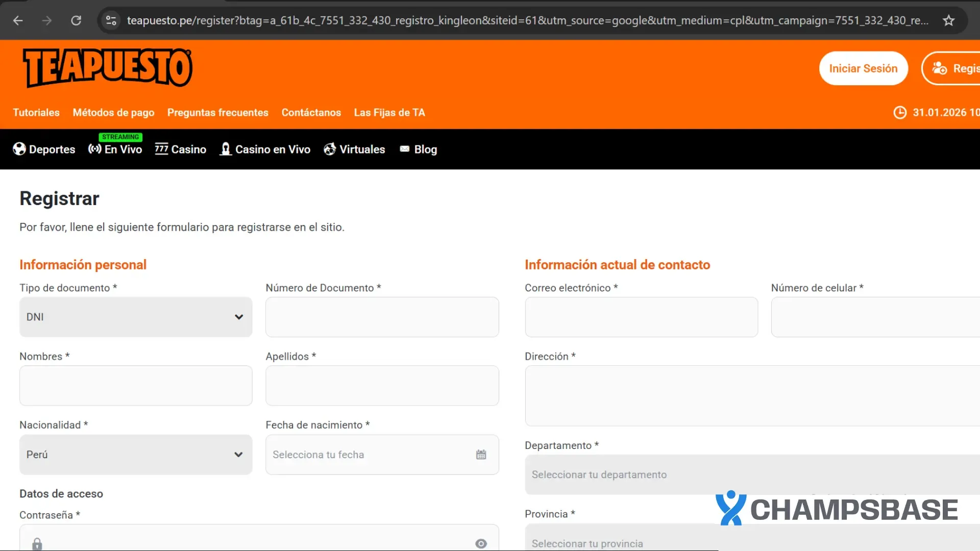Bookmark the page with the star icon
Screen dimensions: 980x551
click(948, 20)
